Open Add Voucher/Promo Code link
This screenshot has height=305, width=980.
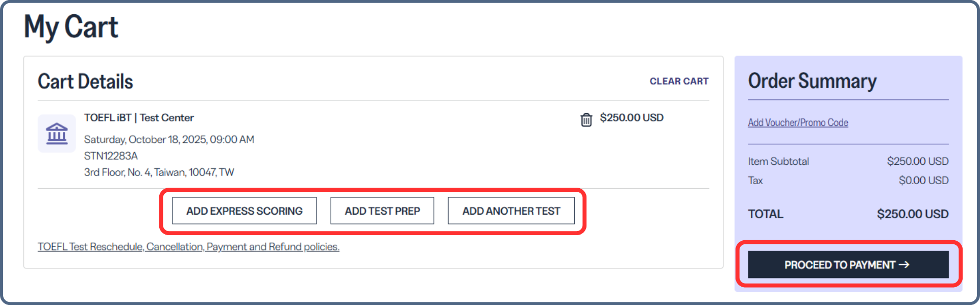coord(798,122)
